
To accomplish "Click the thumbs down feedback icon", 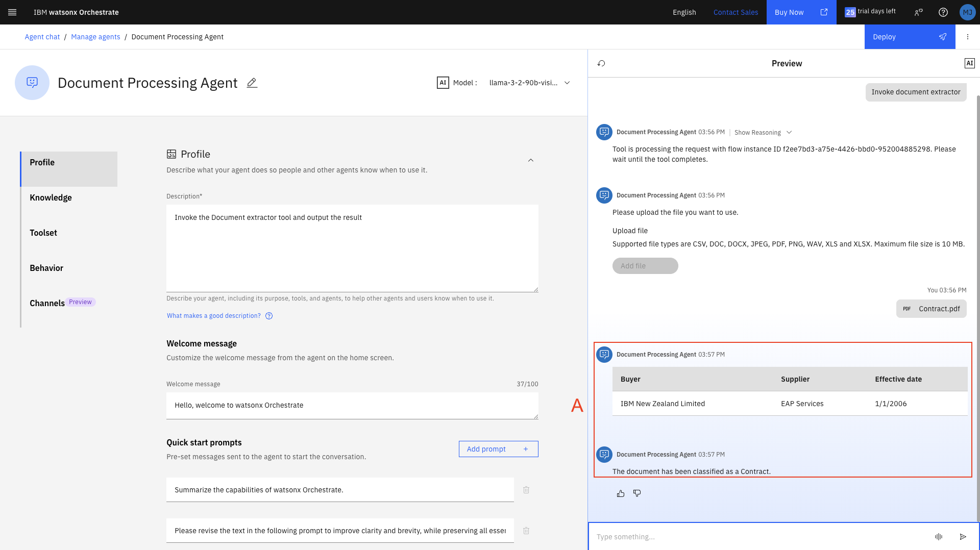I will pos(637,493).
